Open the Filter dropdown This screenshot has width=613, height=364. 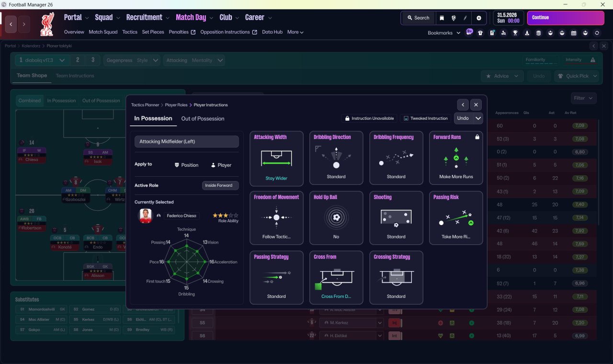click(x=583, y=98)
